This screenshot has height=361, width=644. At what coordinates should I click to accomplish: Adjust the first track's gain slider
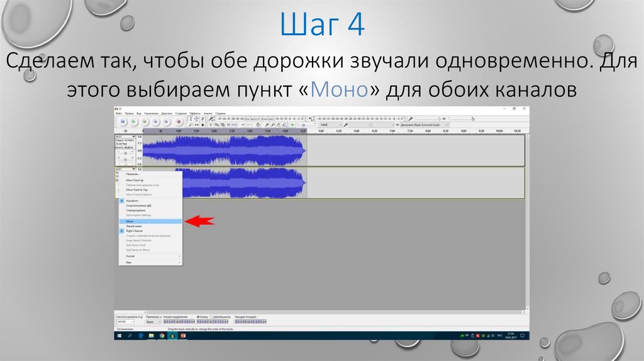pyautogui.click(x=125, y=153)
